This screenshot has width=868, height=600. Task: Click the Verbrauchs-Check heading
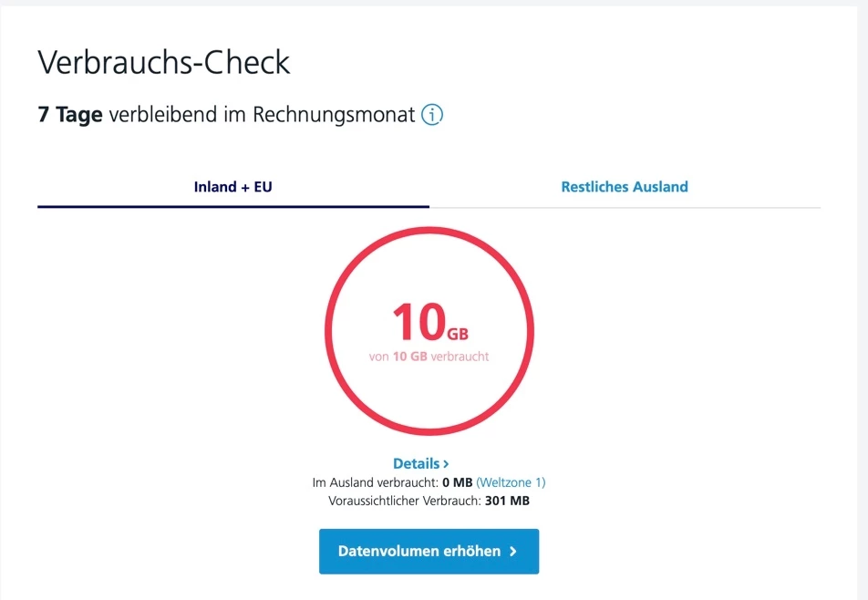pos(164,62)
